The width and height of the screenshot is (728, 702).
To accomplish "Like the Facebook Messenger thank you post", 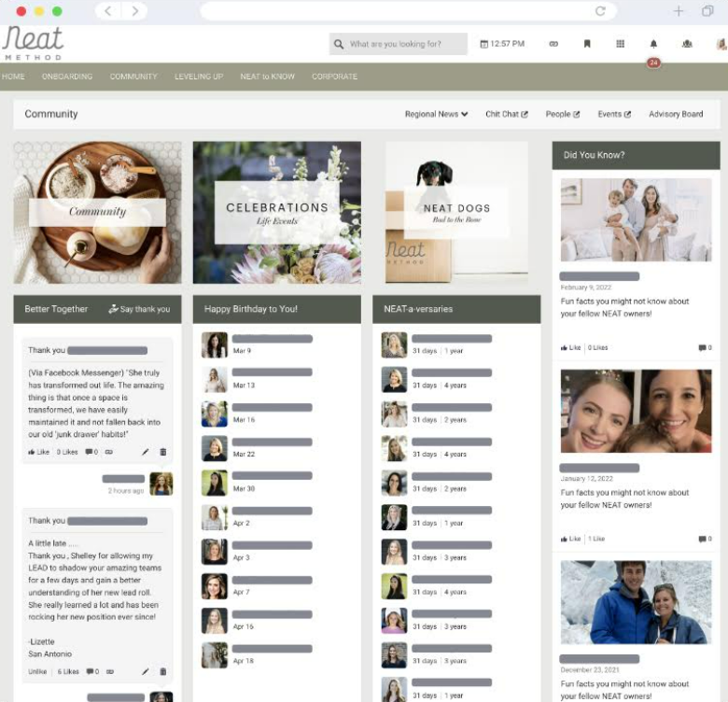I will (x=38, y=452).
